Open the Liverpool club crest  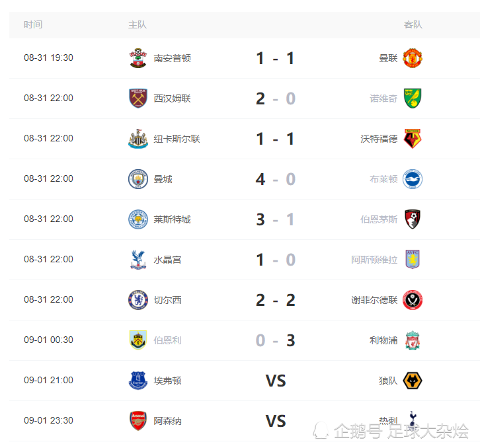(413, 340)
